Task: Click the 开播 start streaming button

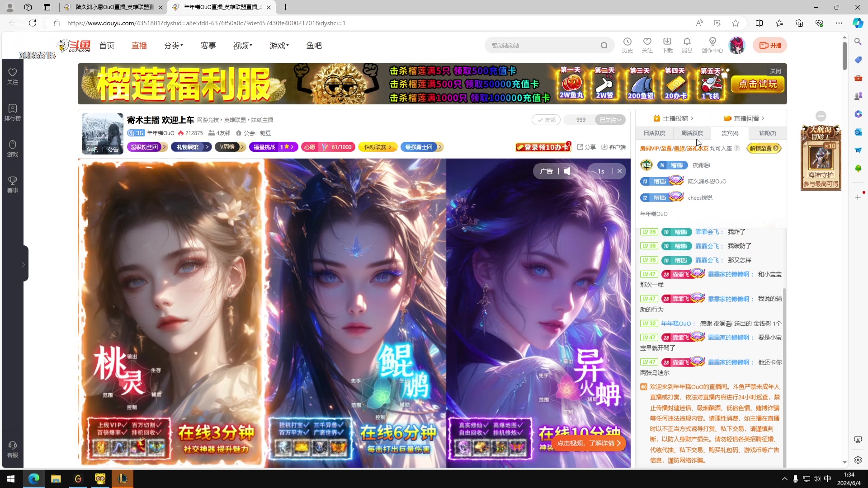Action: pos(770,45)
